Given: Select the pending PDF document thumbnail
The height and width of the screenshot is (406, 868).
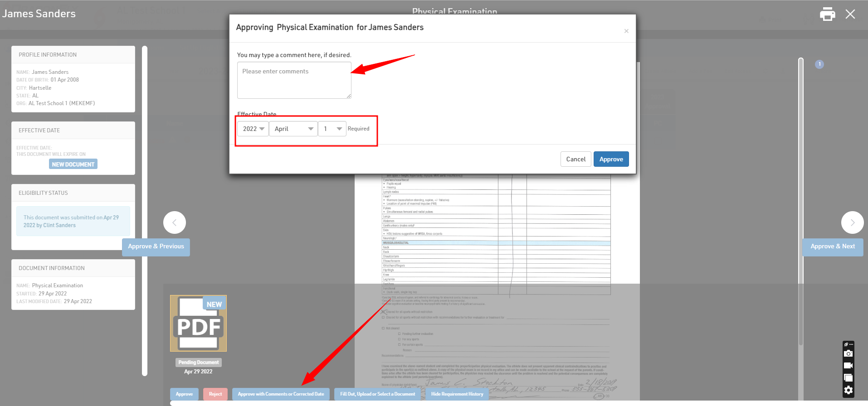Looking at the screenshot, I should point(198,324).
